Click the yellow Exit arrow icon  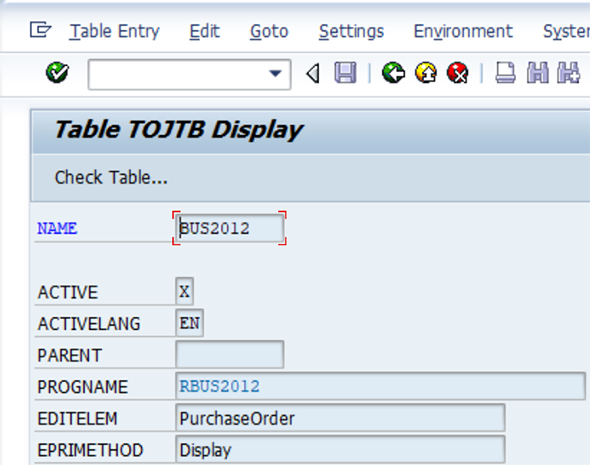click(x=426, y=73)
